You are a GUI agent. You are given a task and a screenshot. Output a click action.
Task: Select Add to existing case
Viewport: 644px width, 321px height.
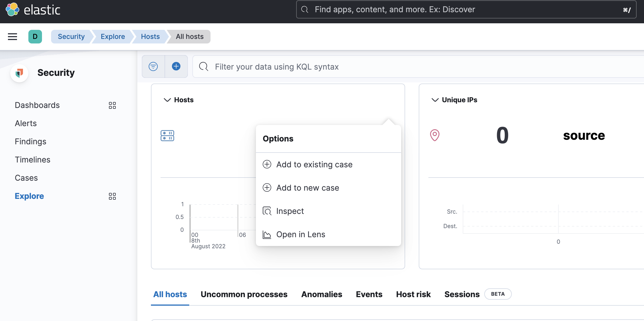tap(314, 164)
